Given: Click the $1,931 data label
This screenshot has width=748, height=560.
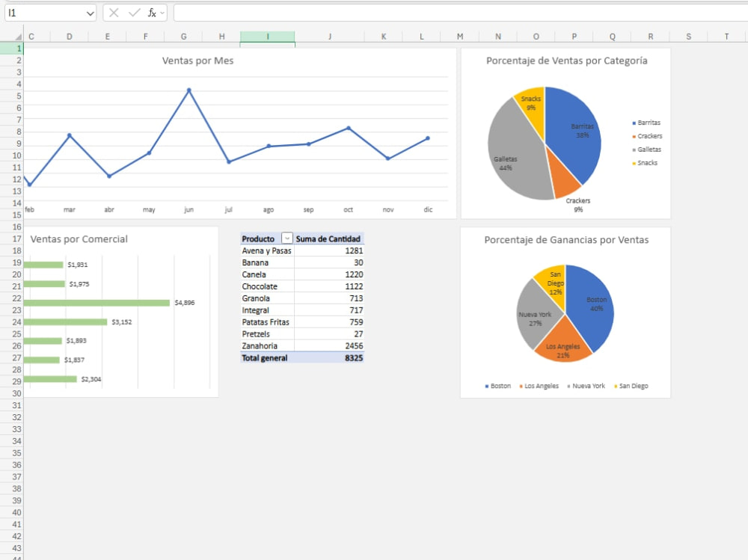Looking at the screenshot, I should pyautogui.click(x=77, y=264).
